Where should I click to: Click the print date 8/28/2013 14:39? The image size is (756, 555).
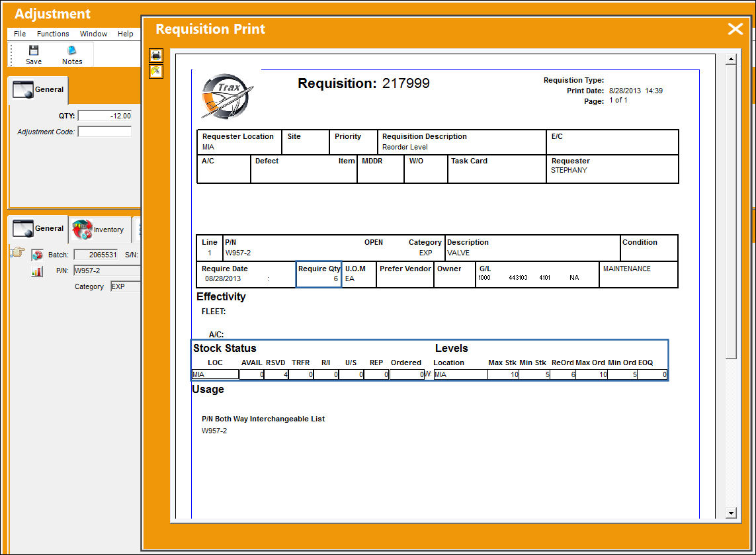click(x=636, y=91)
